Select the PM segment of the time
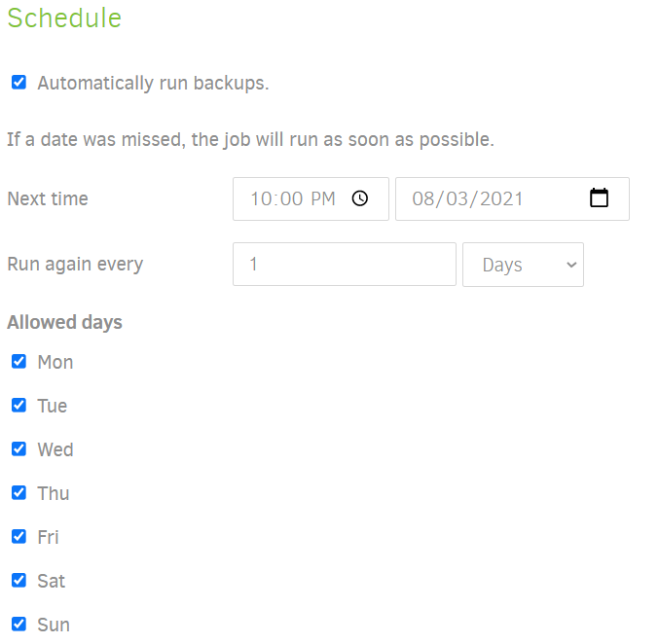The height and width of the screenshot is (644, 659). (323, 198)
